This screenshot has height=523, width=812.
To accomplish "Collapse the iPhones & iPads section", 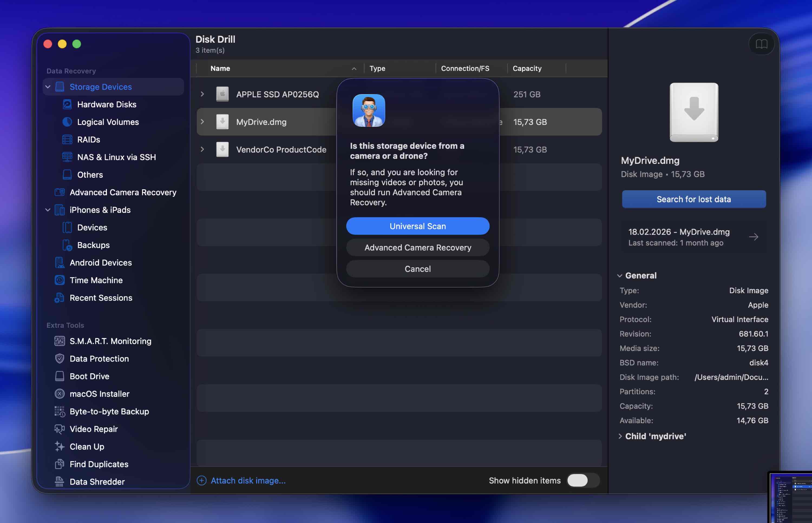I will coord(48,210).
